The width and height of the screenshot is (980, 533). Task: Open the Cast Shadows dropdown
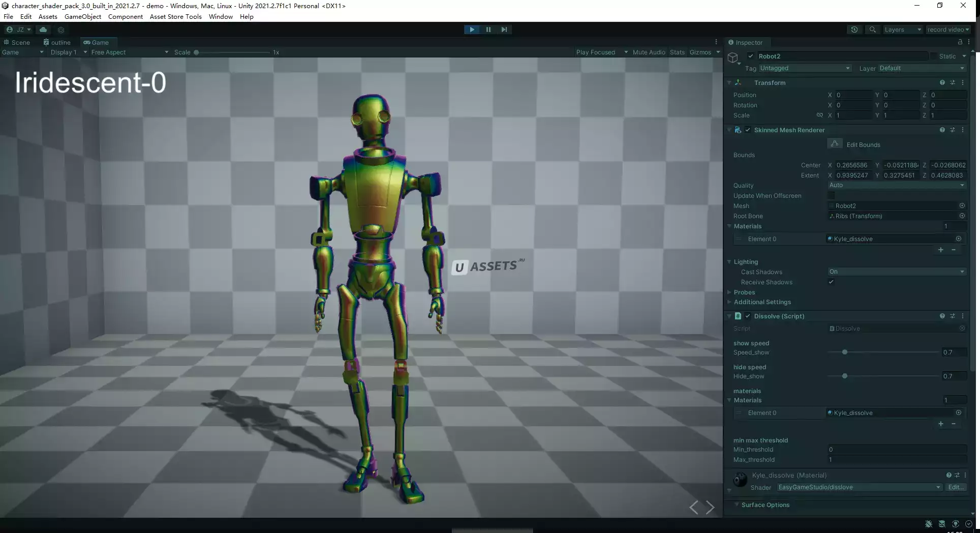(897, 272)
